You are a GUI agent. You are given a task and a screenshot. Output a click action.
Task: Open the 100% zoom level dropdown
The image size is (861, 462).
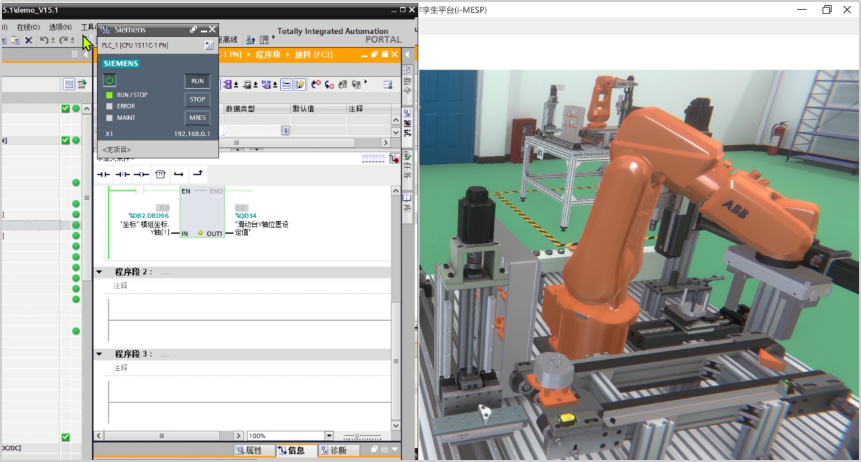(328, 436)
